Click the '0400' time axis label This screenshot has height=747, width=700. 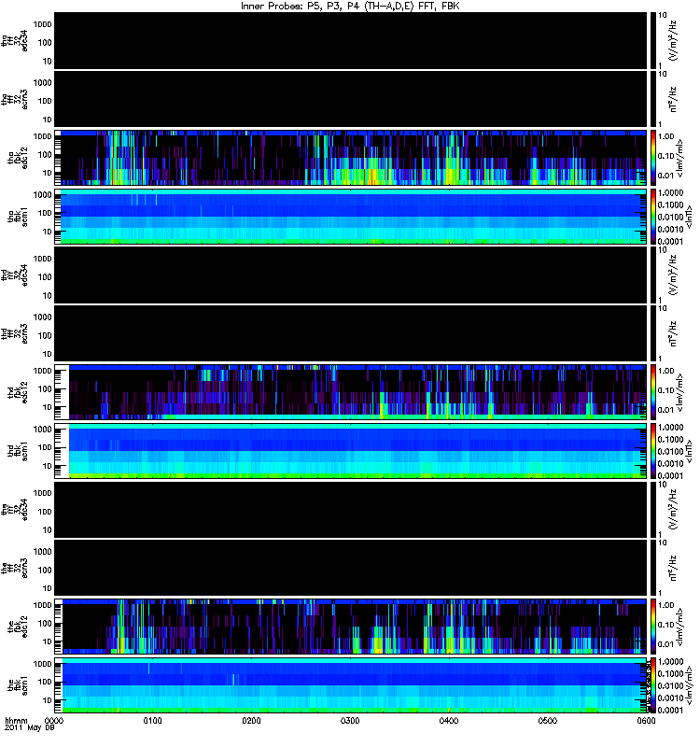[x=449, y=721]
